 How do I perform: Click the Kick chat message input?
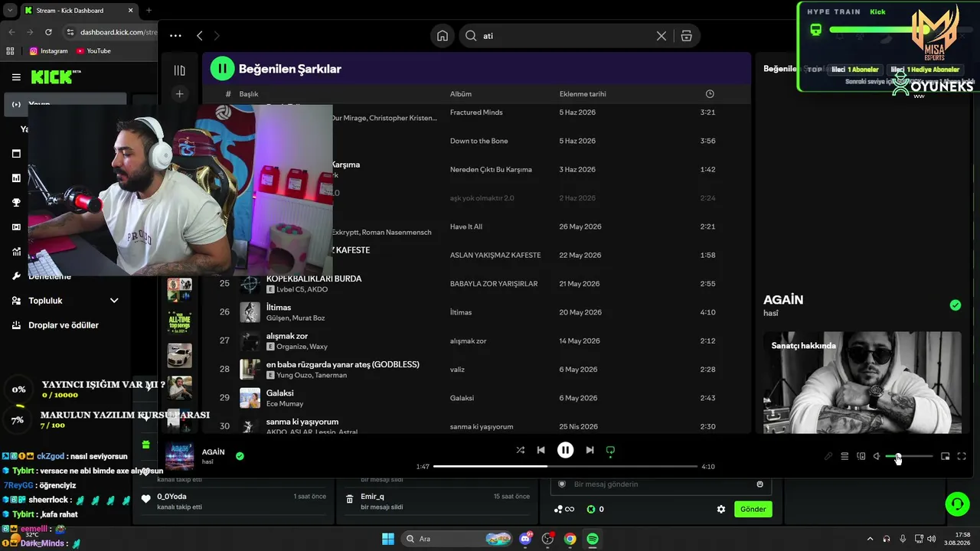coord(660,484)
